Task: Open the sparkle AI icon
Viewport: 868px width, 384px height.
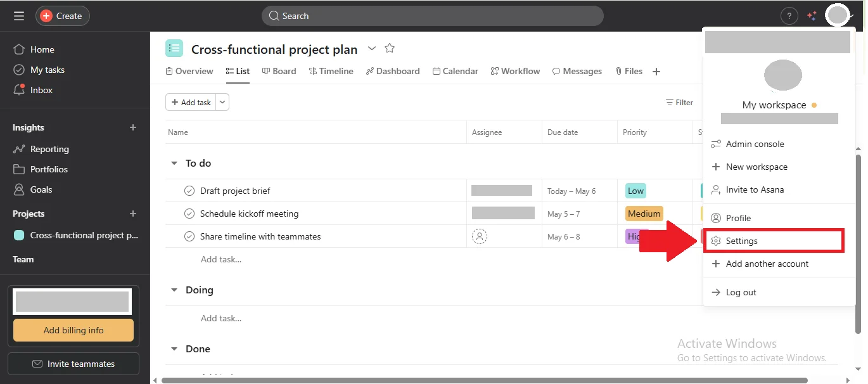Action: (x=812, y=16)
